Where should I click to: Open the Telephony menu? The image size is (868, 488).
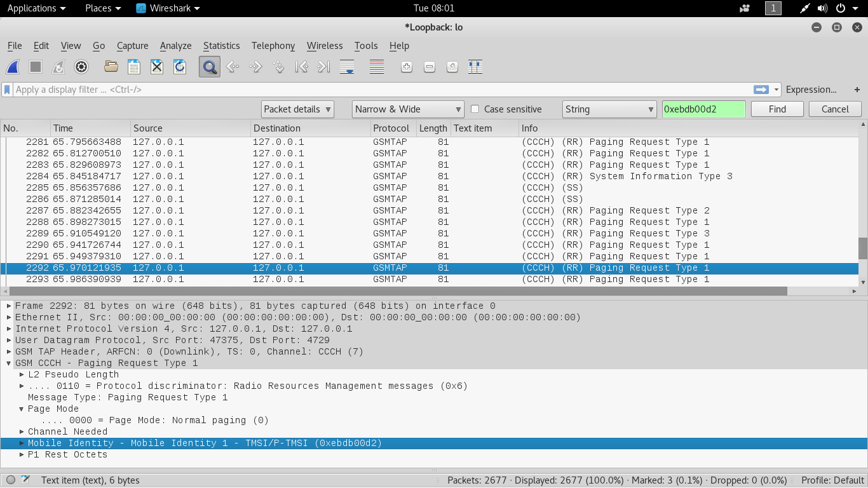(273, 46)
